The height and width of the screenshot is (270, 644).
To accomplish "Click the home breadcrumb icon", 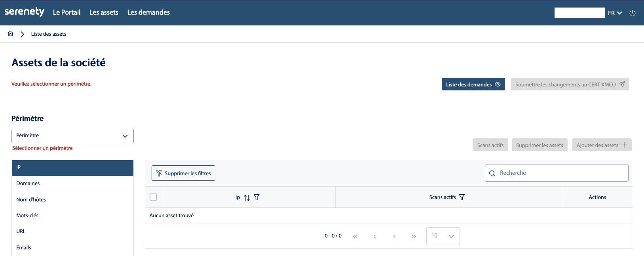I will click(10, 34).
